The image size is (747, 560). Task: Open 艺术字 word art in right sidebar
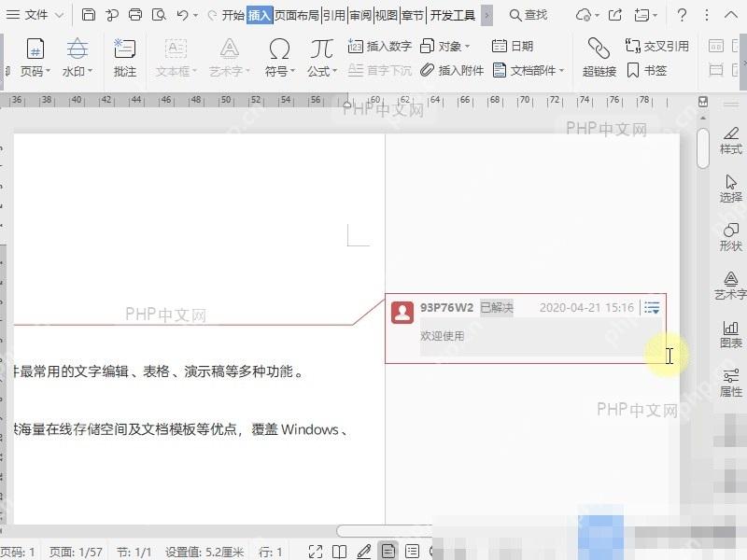pos(731,287)
